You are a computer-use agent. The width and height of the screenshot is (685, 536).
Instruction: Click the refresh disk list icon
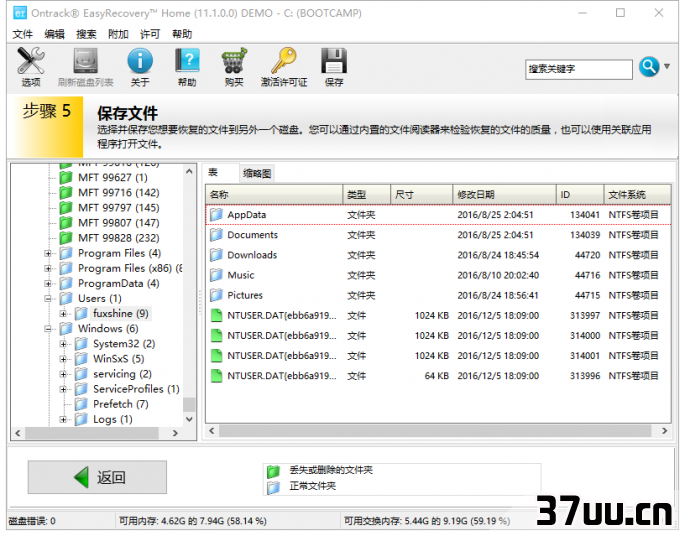click(x=85, y=61)
